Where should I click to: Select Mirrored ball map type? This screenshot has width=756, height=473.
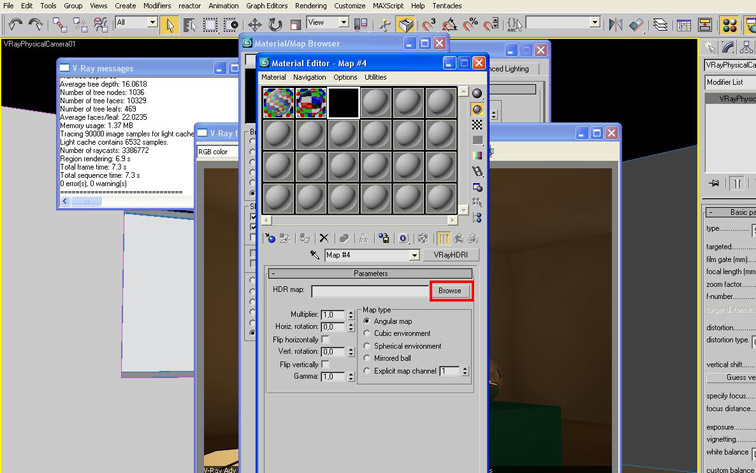pyautogui.click(x=367, y=358)
